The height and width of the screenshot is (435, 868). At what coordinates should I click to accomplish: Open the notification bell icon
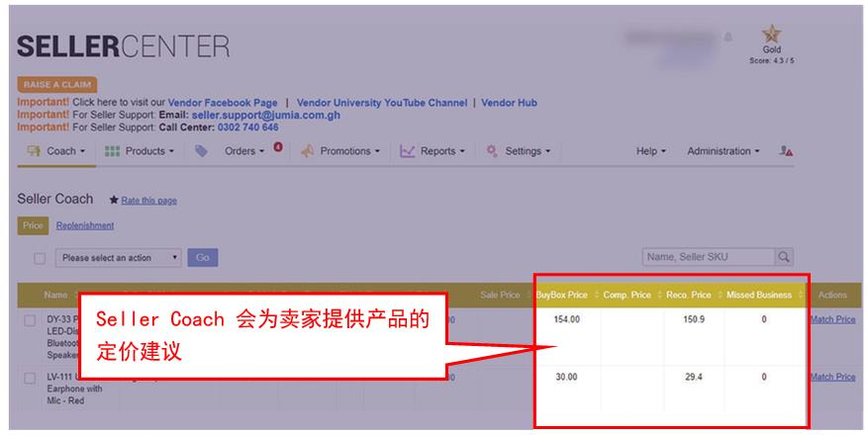(x=728, y=37)
